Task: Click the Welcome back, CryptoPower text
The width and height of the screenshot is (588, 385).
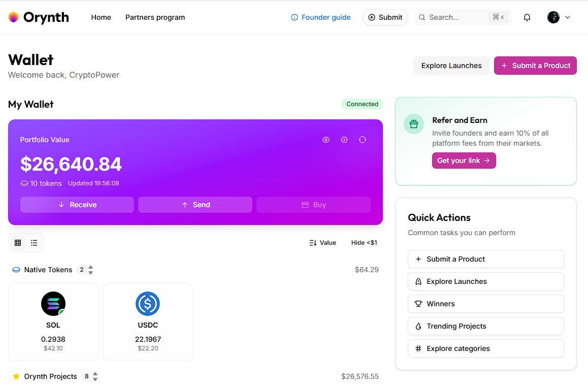Action: point(64,75)
